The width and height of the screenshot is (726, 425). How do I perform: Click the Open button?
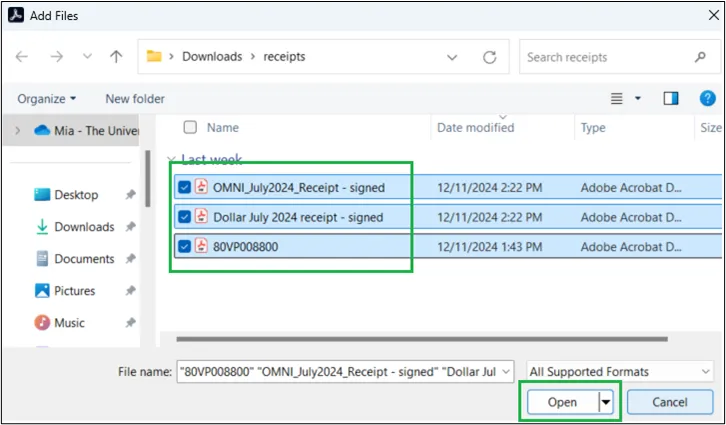click(x=562, y=402)
